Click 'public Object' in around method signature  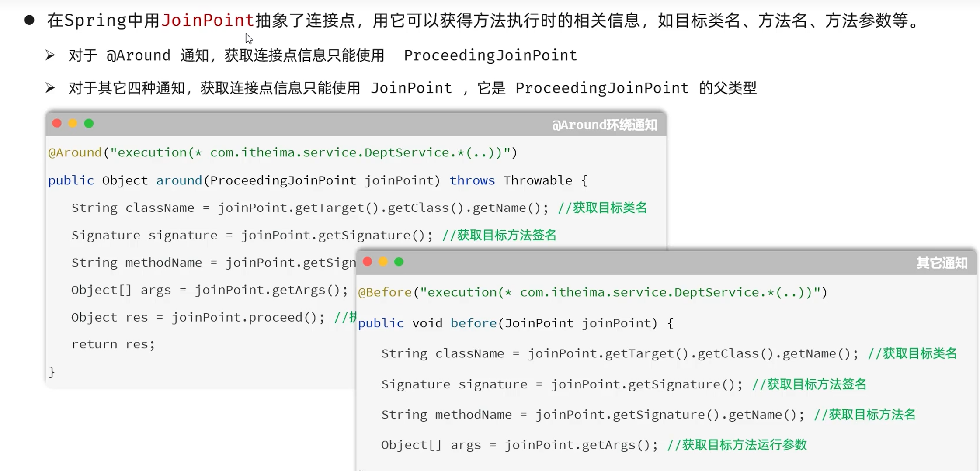coord(98,180)
